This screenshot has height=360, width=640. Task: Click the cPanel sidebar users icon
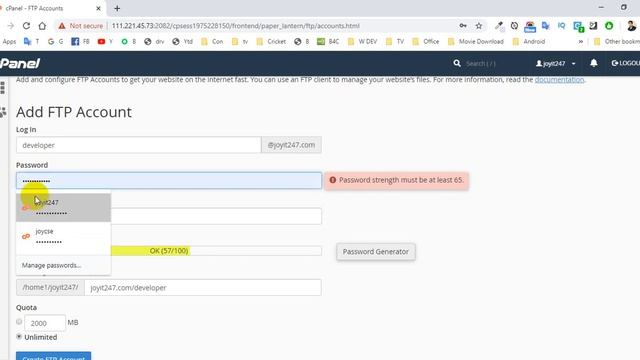coord(3,112)
